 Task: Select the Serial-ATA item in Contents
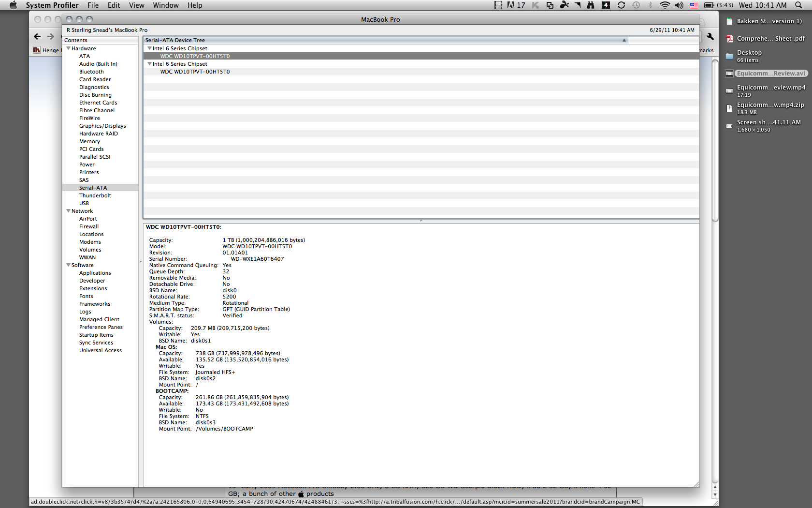[100, 188]
